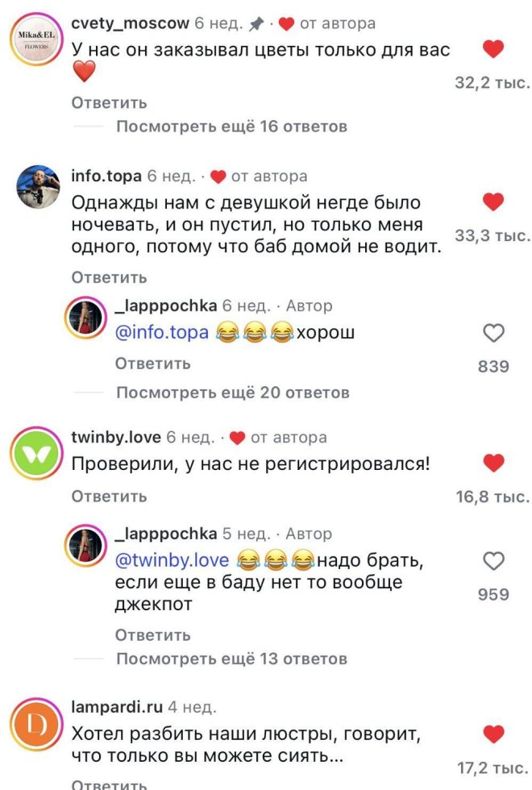Like the _lapppochka reply about джекпот
This screenshot has width=532, height=790.
click(x=493, y=560)
